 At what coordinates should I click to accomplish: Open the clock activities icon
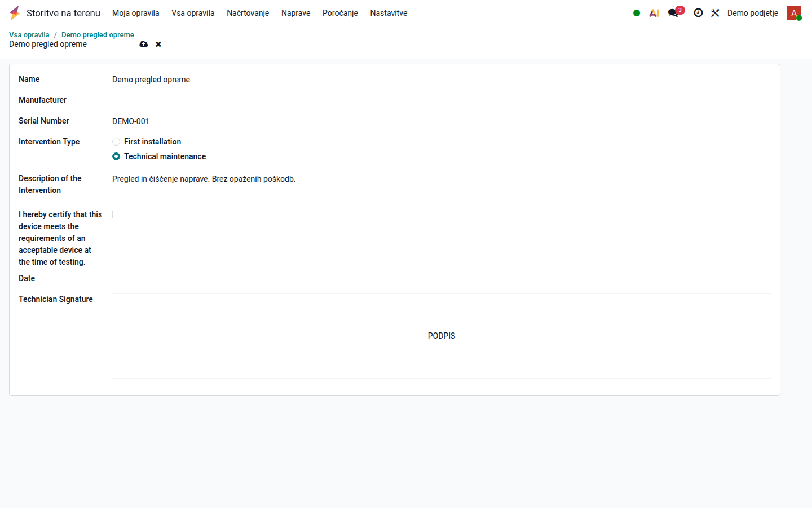pos(698,13)
